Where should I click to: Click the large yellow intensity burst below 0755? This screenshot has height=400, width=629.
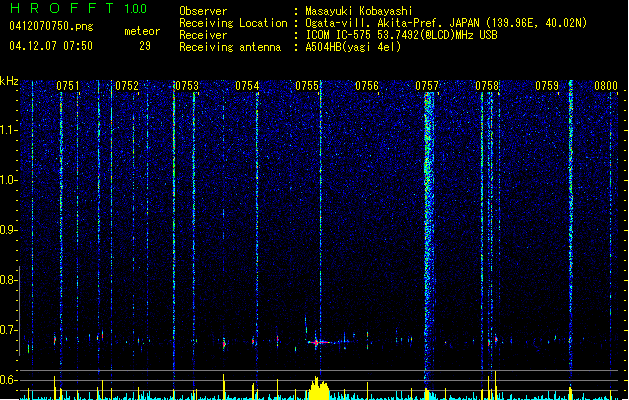[319, 388]
